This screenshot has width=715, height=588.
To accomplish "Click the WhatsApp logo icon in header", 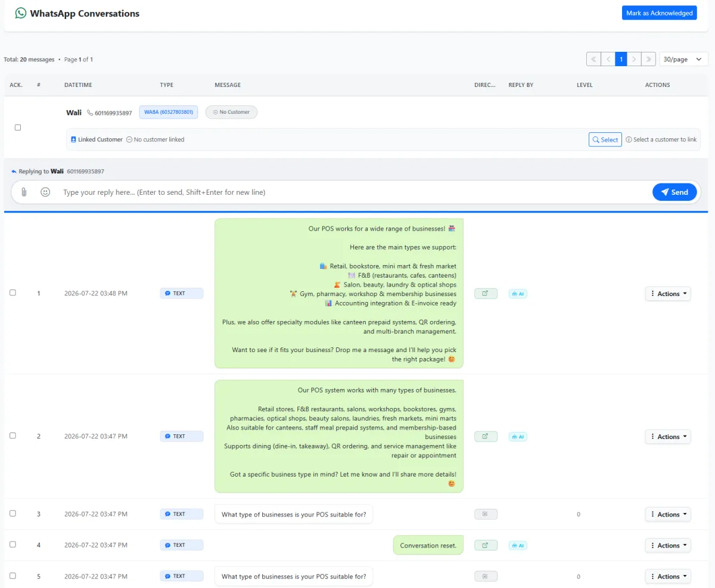I will pos(21,13).
